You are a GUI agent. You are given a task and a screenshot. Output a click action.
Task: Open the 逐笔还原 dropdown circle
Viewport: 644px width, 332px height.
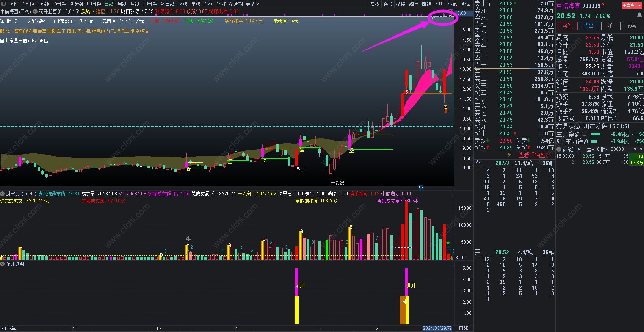click(x=559, y=150)
